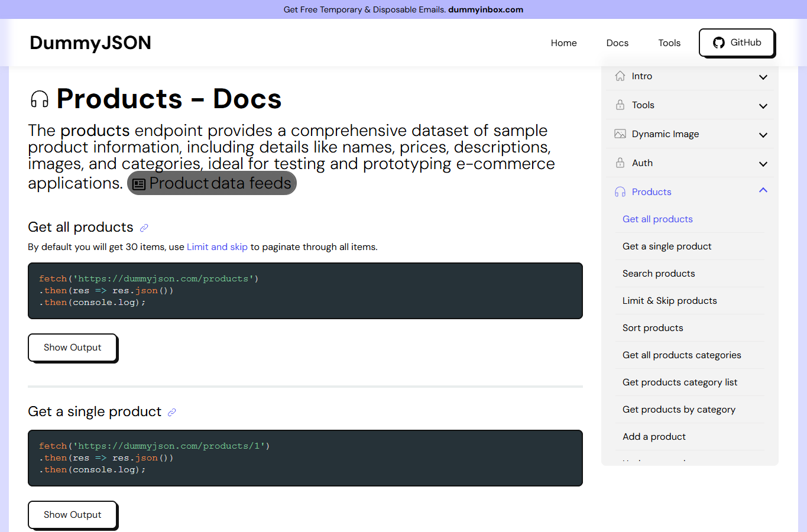Show Output for Get all products
This screenshot has width=807, height=532.
(73, 348)
